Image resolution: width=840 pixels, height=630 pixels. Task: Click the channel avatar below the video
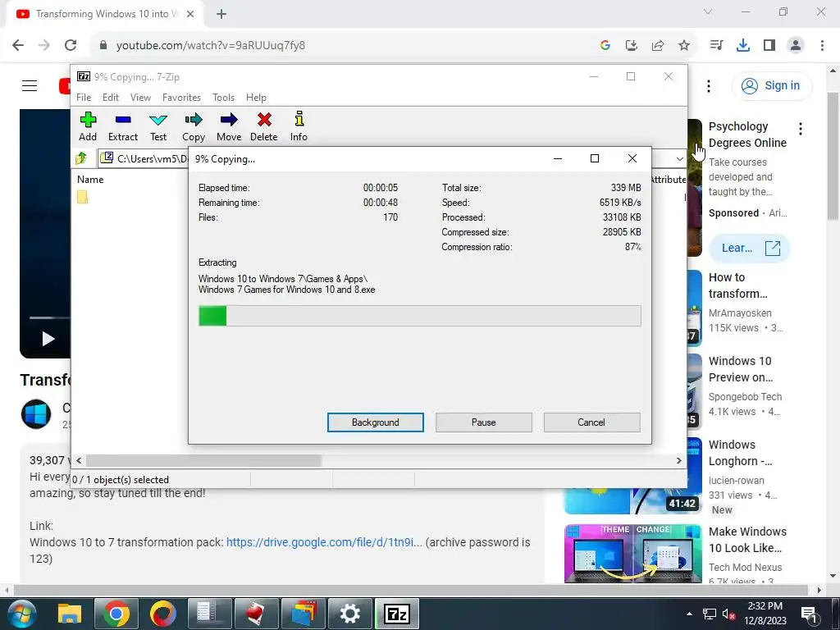pyautogui.click(x=36, y=414)
